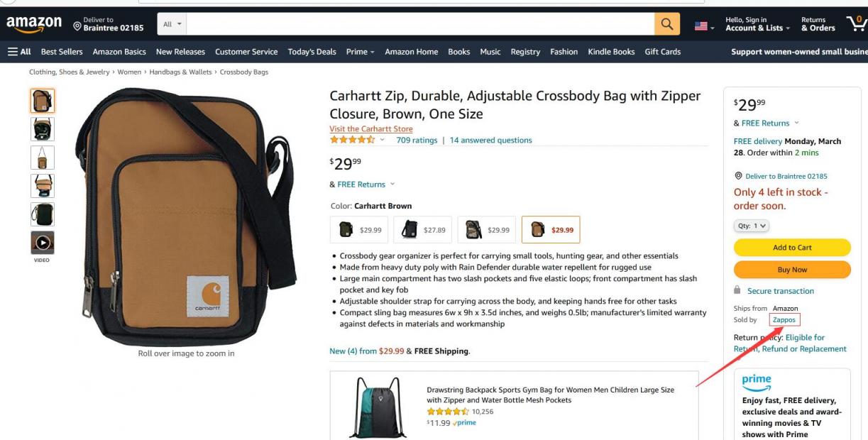Add the bag to cart
The height and width of the screenshot is (440, 868).
(792, 247)
